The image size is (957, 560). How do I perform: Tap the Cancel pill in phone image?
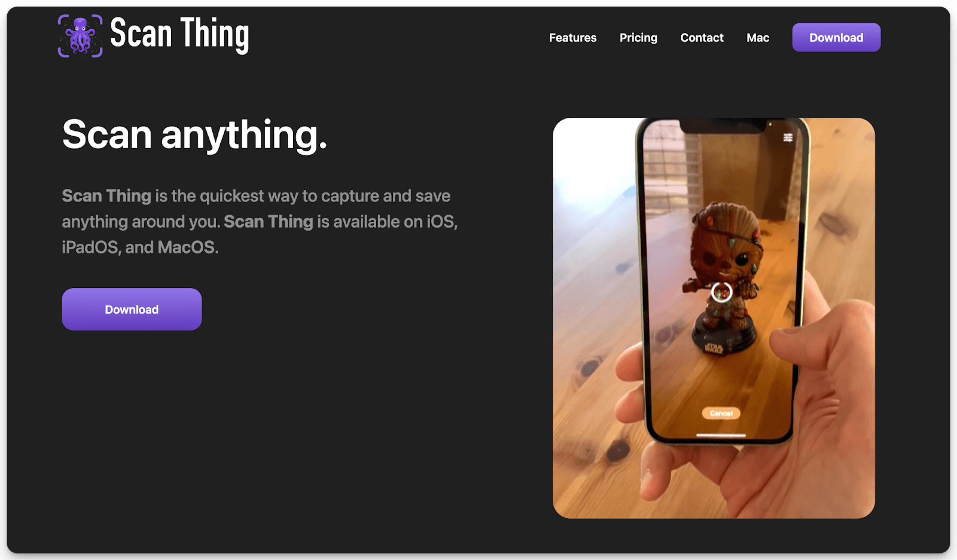click(x=721, y=413)
